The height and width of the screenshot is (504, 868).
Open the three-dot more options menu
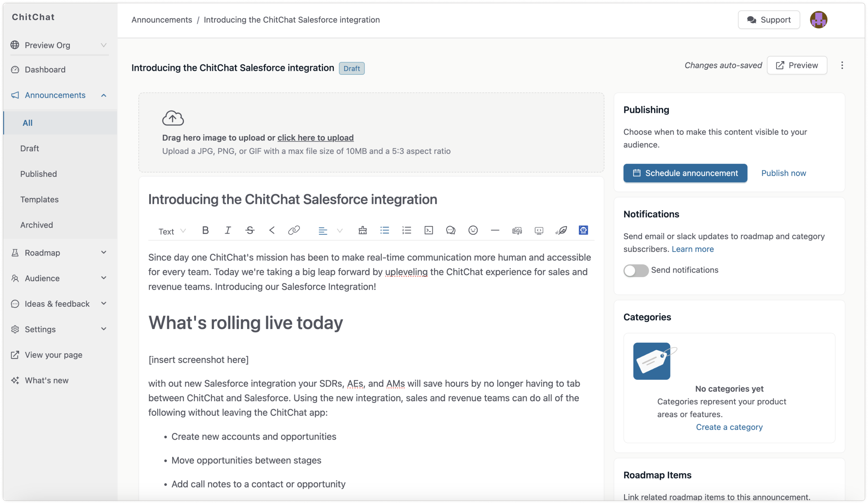pyautogui.click(x=842, y=65)
